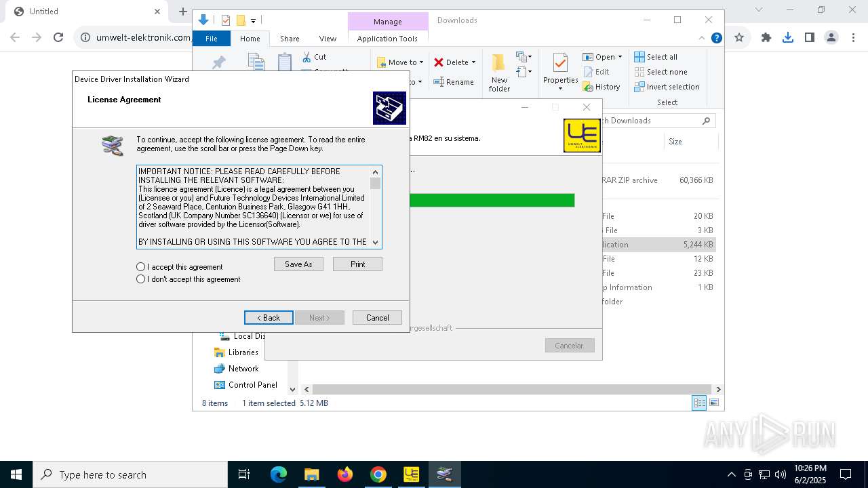This screenshot has height=488, width=868.
Task: Open Chrome profile icon
Action: 831,38
